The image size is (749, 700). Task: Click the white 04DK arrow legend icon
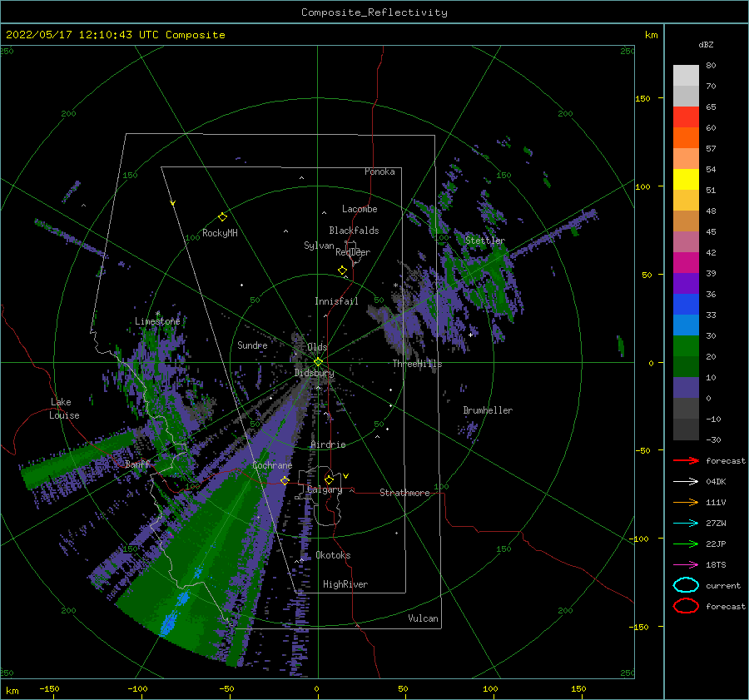tap(686, 482)
